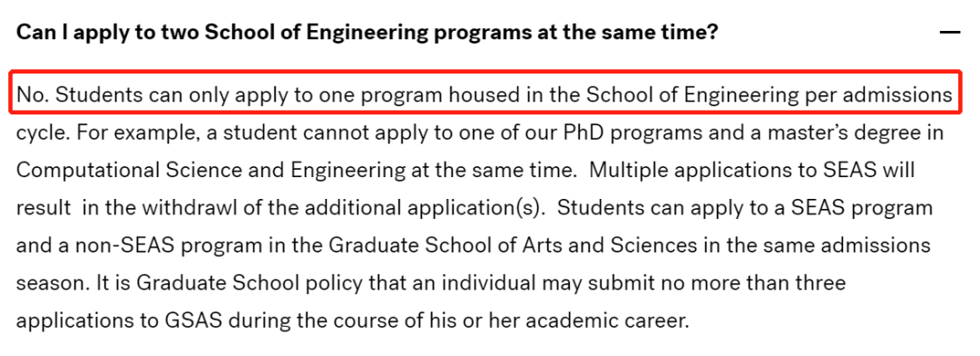The height and width of the screenshot is (356, 980).
Task: Click the question heading about two Engineering programs
Action: point(367,33)
